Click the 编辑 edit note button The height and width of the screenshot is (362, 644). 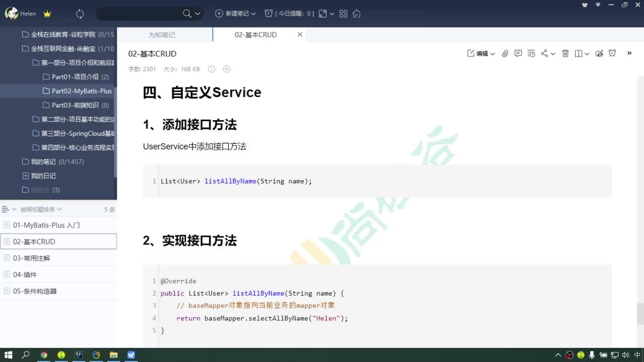coord(478,53)
